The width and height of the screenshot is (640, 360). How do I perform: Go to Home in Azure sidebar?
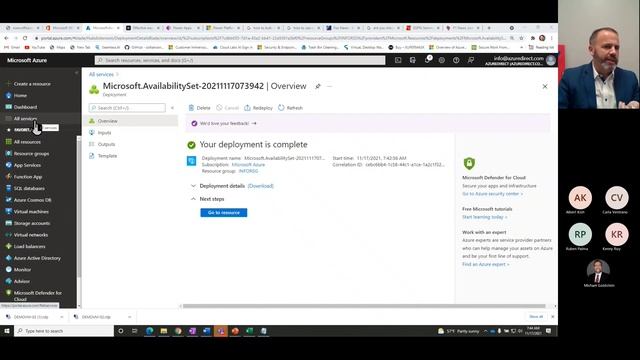(20, 96)
